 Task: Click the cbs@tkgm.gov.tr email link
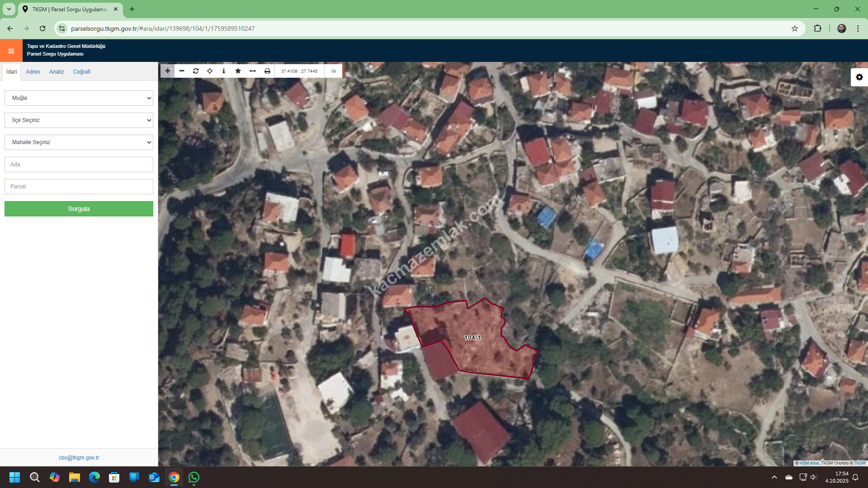tap(79, 458)
